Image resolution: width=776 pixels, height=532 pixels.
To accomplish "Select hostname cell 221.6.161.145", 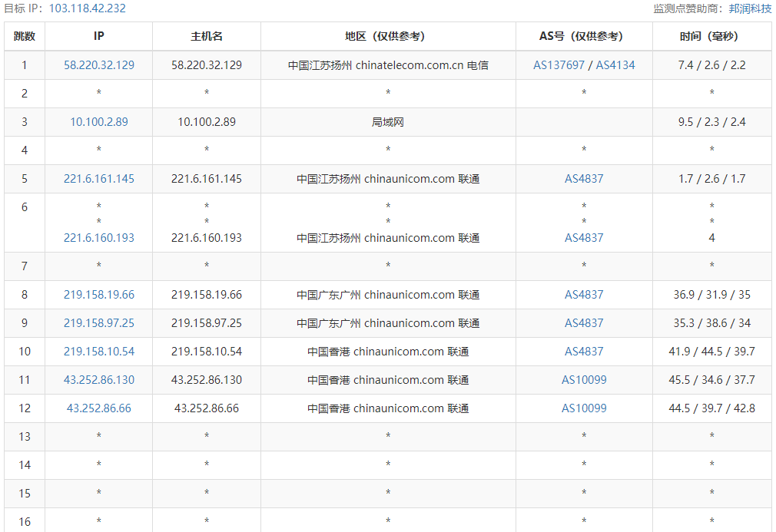I will (x=207, y=179).
